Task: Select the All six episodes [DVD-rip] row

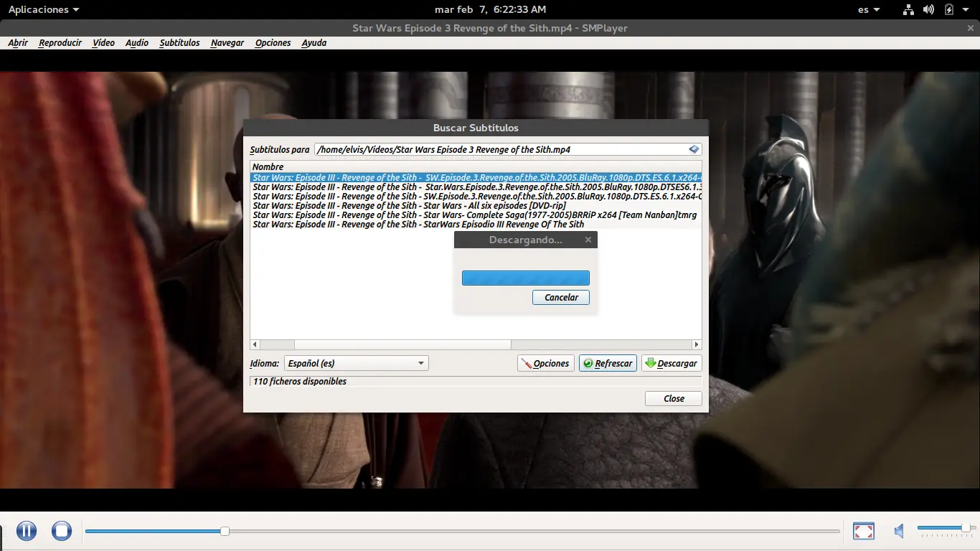Action: coord(476,205)
